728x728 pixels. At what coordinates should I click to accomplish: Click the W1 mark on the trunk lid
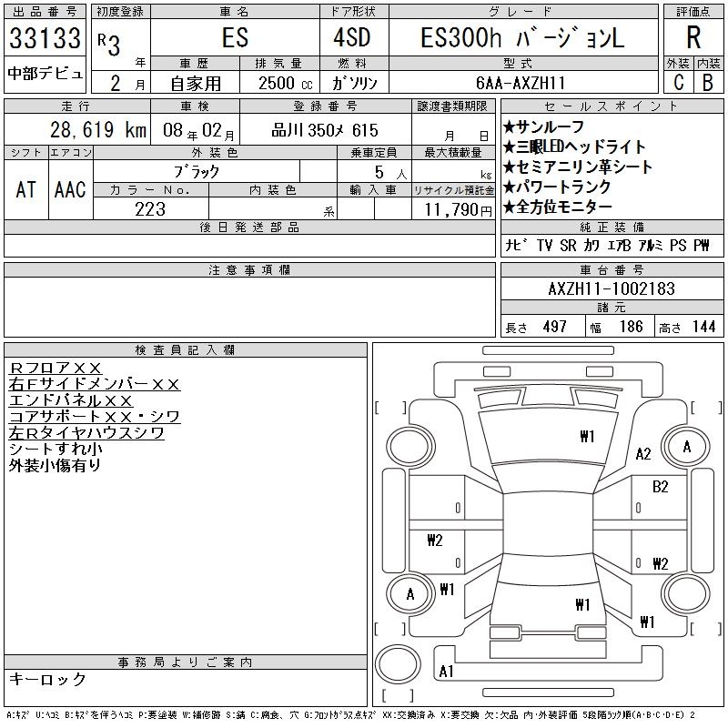pyautogui.click(x=582, y=604)
